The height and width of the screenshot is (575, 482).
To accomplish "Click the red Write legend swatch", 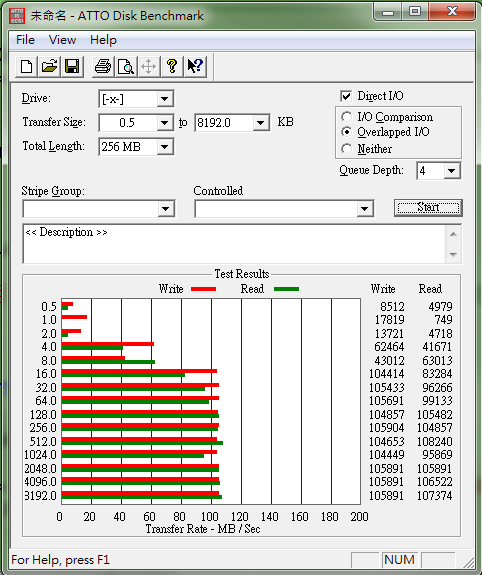I will [x=204, y=289].
